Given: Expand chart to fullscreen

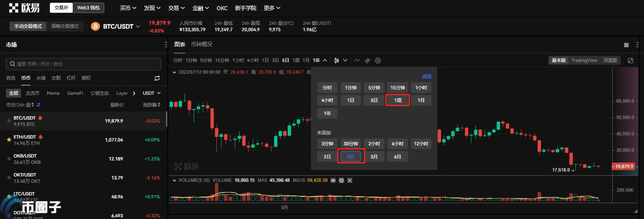Looking at the screenshot, I should pos(631,61).
